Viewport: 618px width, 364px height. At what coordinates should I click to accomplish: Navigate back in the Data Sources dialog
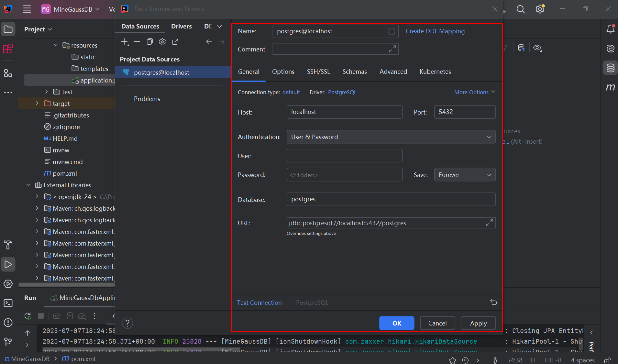click(209, 42)
